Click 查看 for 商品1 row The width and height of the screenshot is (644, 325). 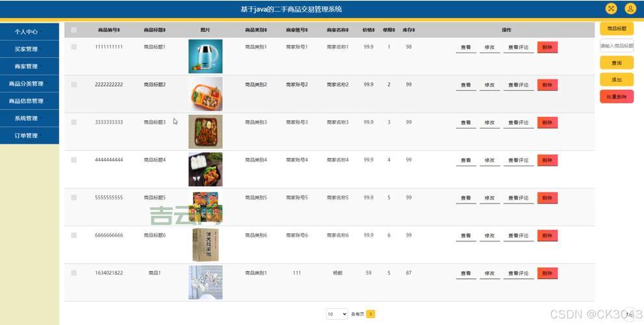pos(466,273)
